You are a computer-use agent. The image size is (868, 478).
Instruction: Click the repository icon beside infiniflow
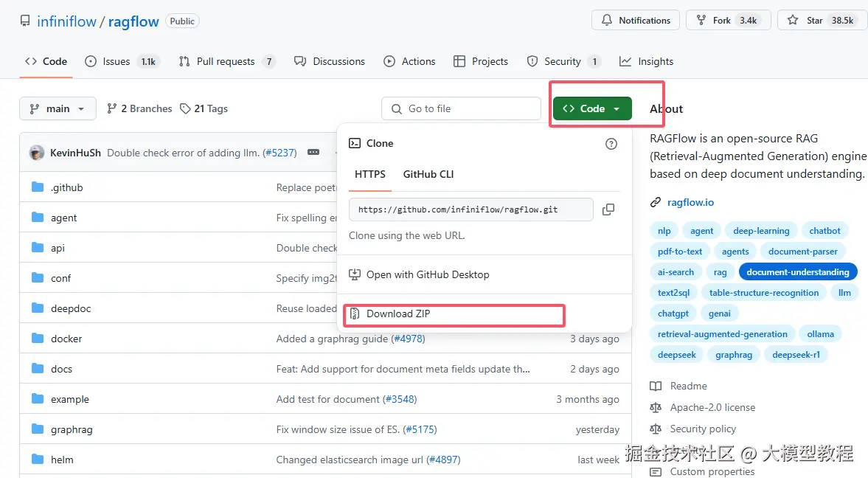pyautogui.click(x=25, y=21)
